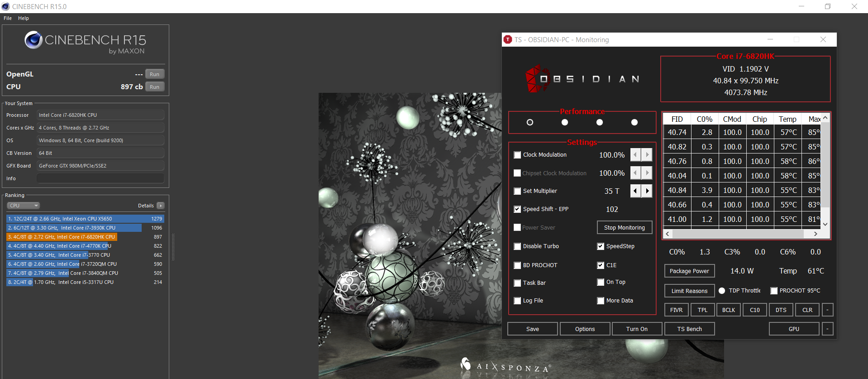
Task: Click the Info input field
Action: tap(100, 178)
